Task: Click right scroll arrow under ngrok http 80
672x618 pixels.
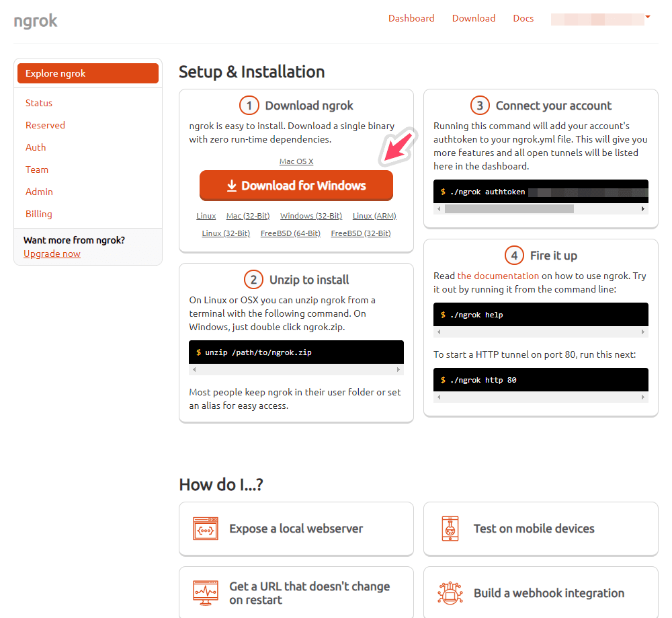Action: pyautogui.click(x=643, y=397)
